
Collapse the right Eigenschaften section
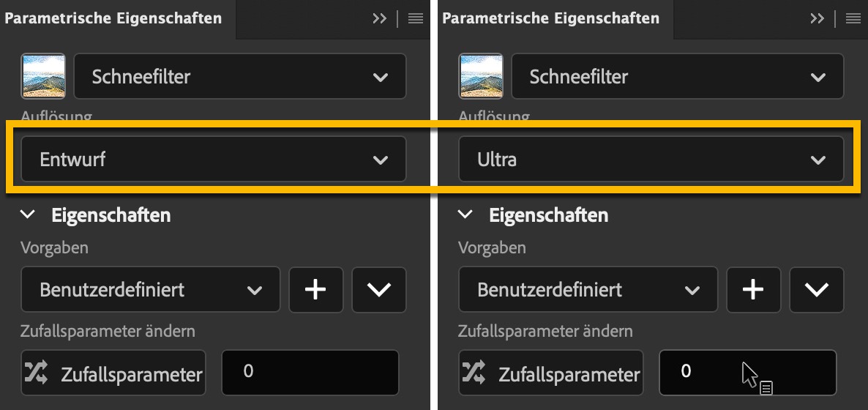[x=465, y=215]
